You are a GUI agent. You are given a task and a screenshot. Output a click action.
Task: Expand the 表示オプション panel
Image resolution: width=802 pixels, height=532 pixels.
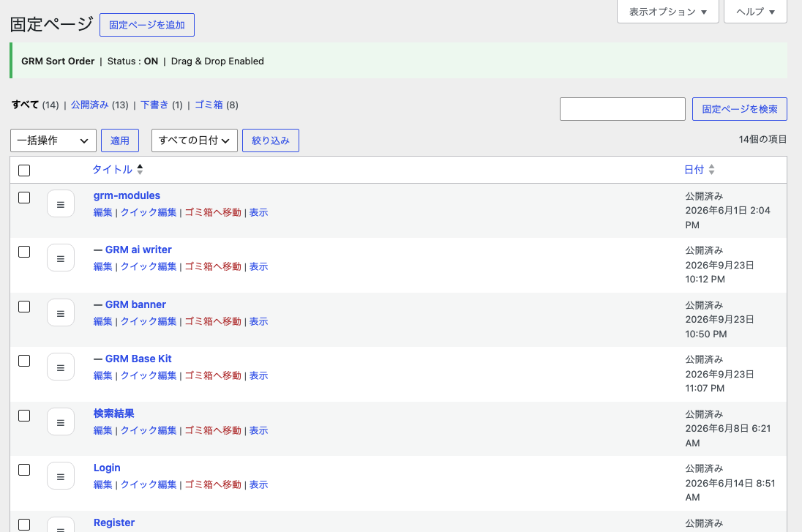click(668, 12)
